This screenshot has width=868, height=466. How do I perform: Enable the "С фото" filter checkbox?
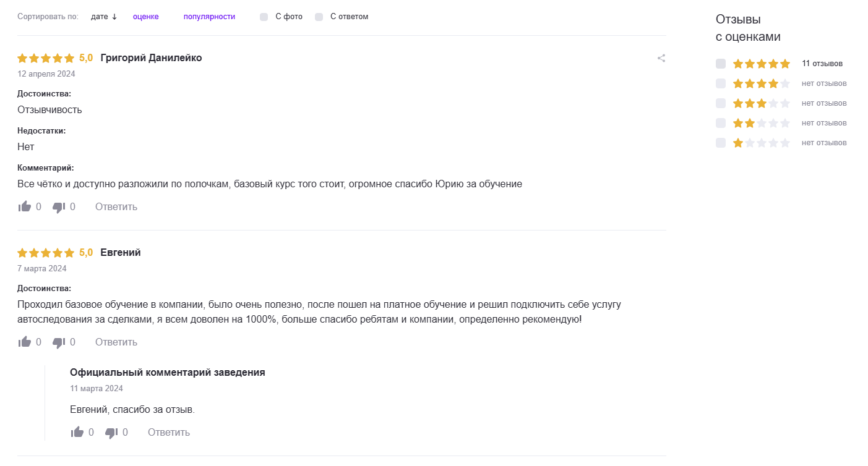point(264,17)
